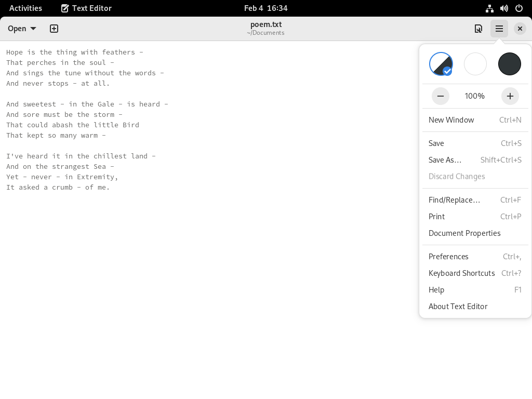Viewport: 532px width, 399px height.
Task: Open the volume speaker icon
Action: click(x=504, y=8)
